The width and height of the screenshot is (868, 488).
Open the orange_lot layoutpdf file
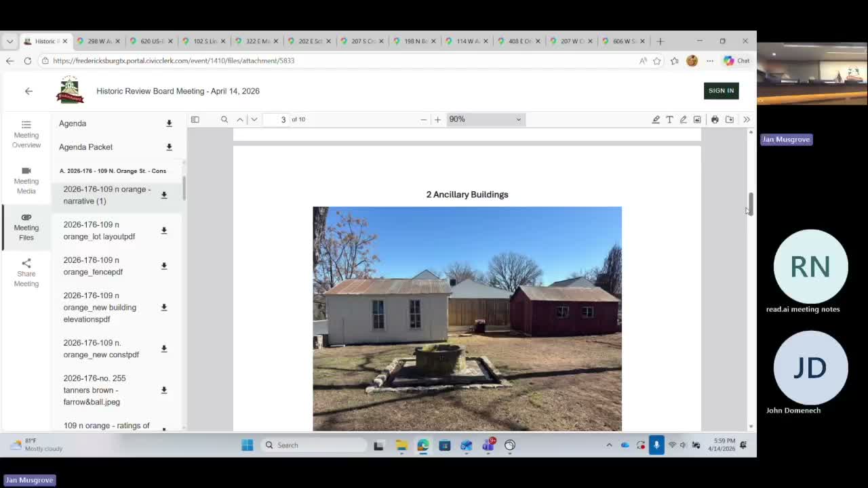point(99,230)
